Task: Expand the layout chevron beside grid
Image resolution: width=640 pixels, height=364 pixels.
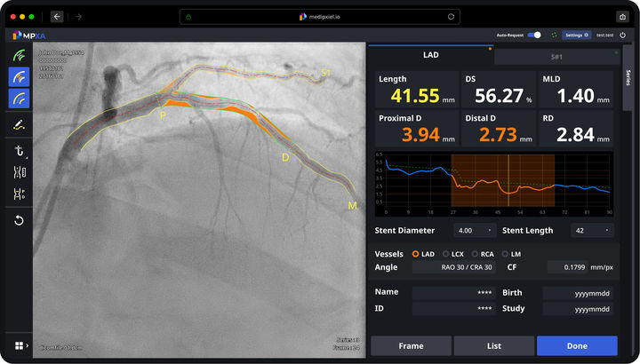Action: tap(28, 345)
